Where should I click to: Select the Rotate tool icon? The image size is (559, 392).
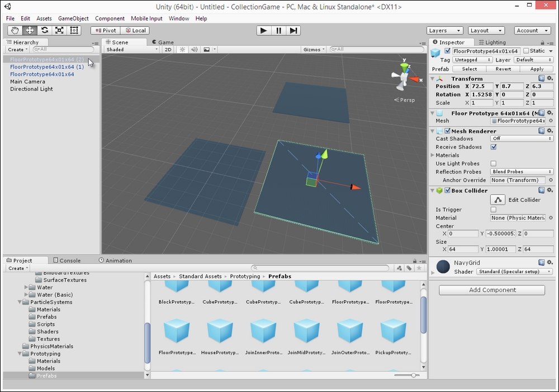click(45, 30)
